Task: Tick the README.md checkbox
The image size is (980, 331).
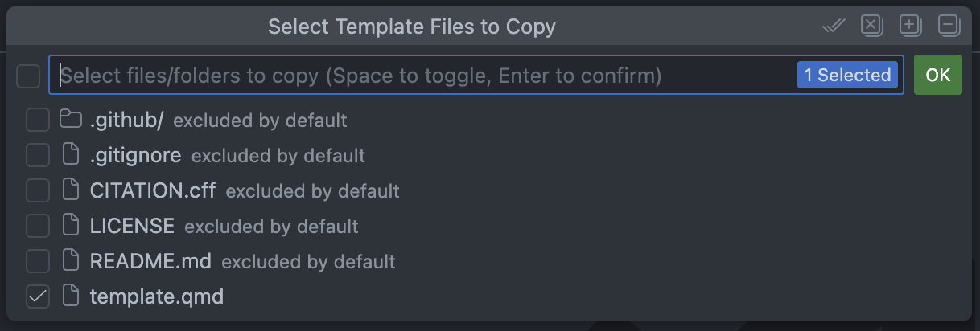Action: tap(38, 261)
